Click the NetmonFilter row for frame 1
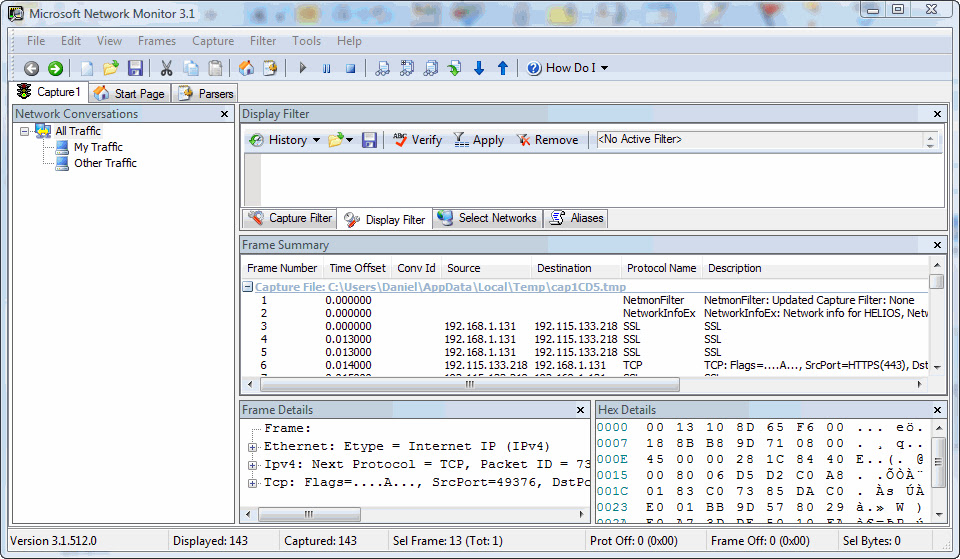The width and height of the screenshot is (960, 559). click(x=586, y=300)
